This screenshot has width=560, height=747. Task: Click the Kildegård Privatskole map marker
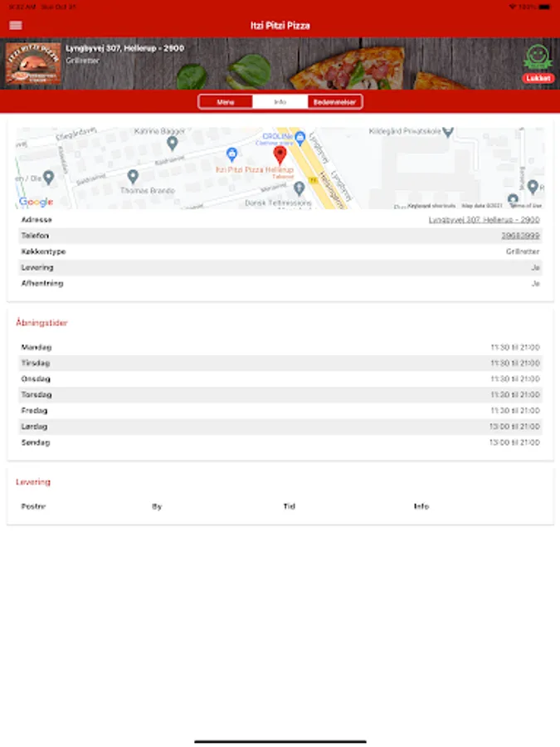448,132
